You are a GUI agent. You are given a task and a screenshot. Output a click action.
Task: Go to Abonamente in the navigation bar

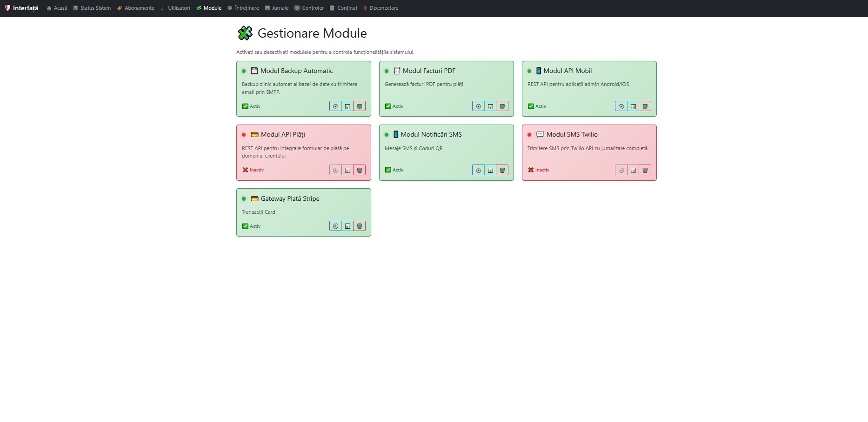click(x=136, y=8)
